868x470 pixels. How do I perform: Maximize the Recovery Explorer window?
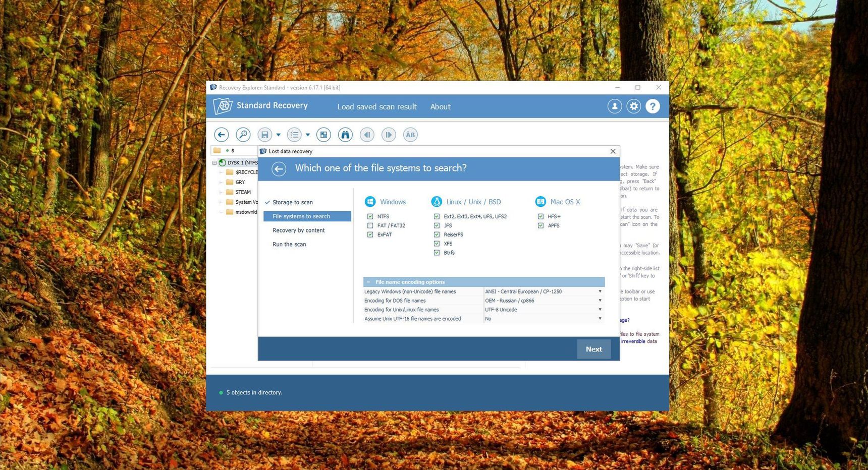638,87
